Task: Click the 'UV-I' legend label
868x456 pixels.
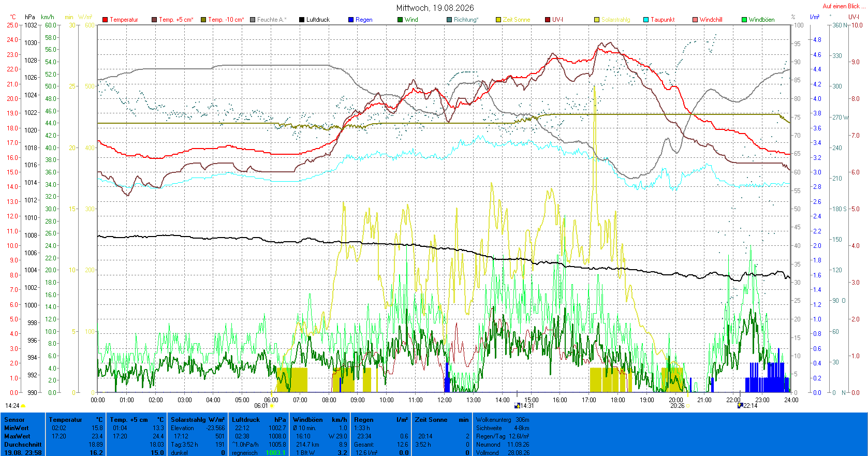Action: pyautogui.click(x=557, y=20)
